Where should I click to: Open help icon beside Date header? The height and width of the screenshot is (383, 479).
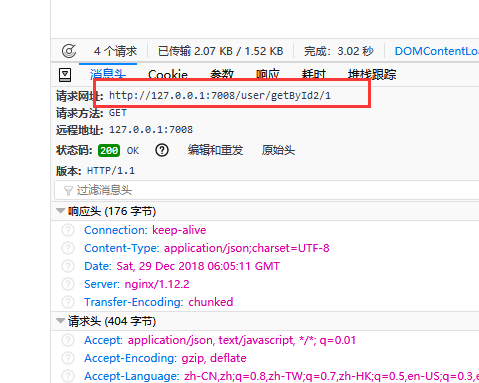(x=68, y=266)
